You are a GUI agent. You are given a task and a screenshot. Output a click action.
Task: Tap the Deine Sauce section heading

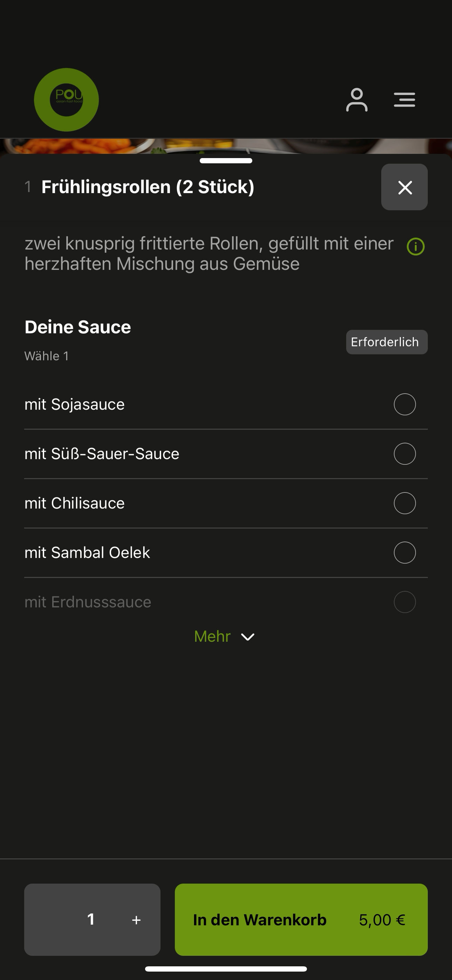[x=78, y=327]
